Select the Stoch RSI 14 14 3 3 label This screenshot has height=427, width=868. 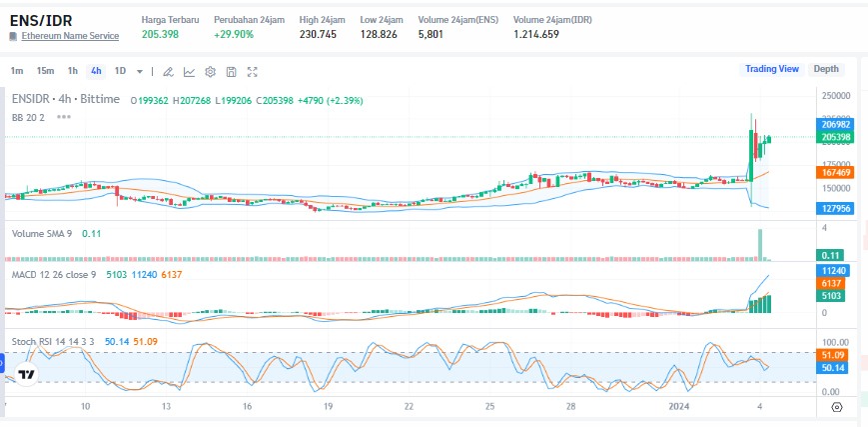pyautogui.click(x=55, y=342)
